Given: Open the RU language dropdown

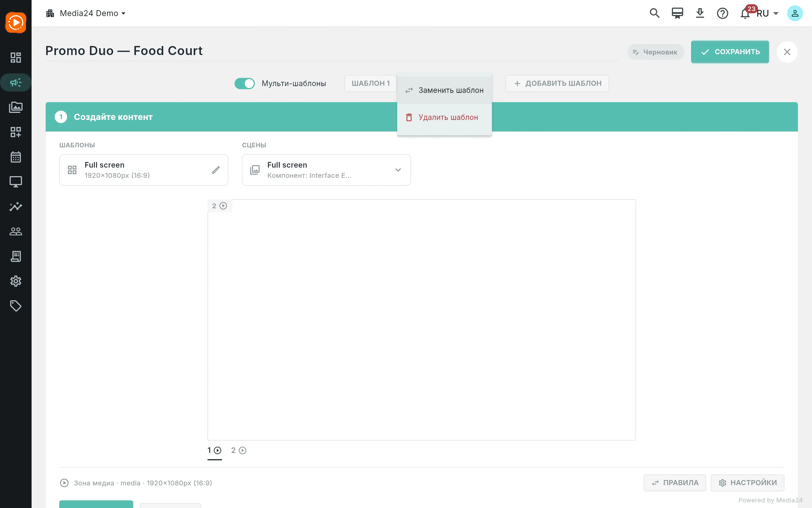Looking at the screenshot, I should [767, 14].
